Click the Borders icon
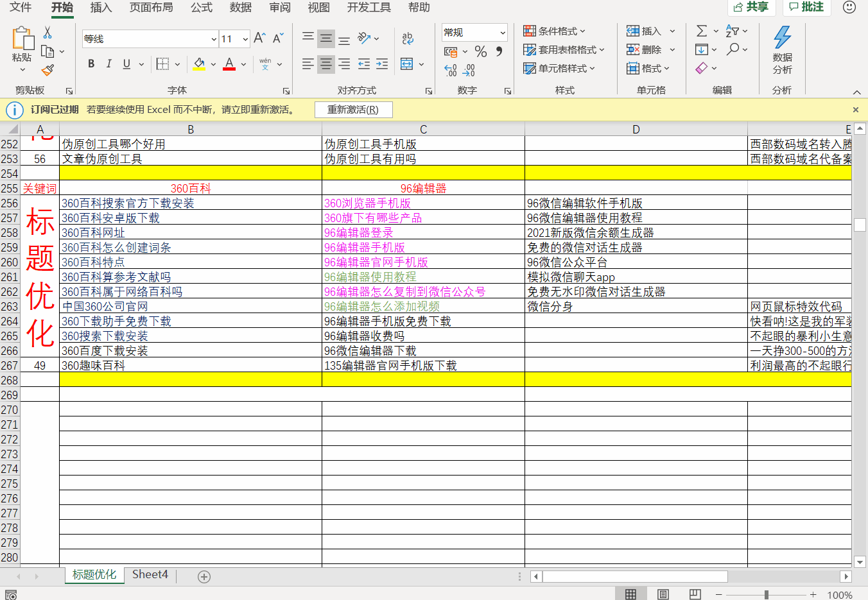868x600 pixels. tap(162, 64)
